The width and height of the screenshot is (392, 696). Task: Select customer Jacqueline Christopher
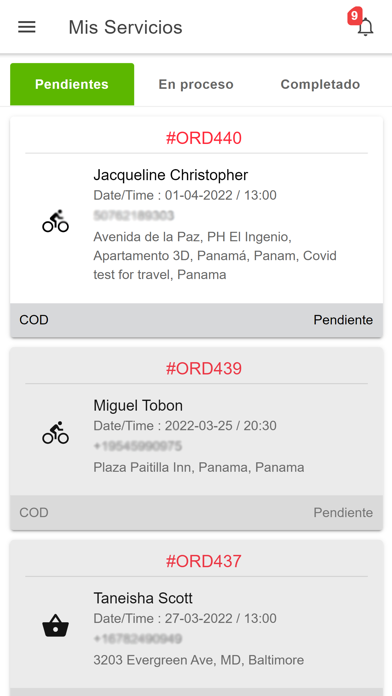click(x=170, y=175)
